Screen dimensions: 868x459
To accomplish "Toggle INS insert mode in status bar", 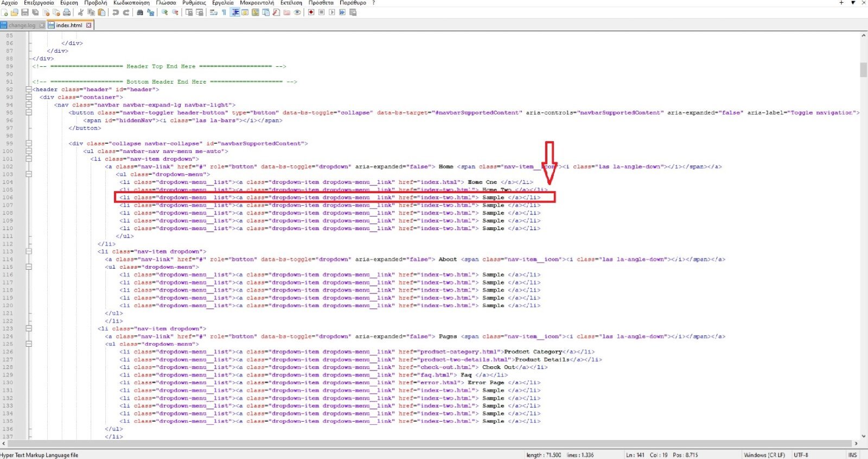I will (853, 455).
